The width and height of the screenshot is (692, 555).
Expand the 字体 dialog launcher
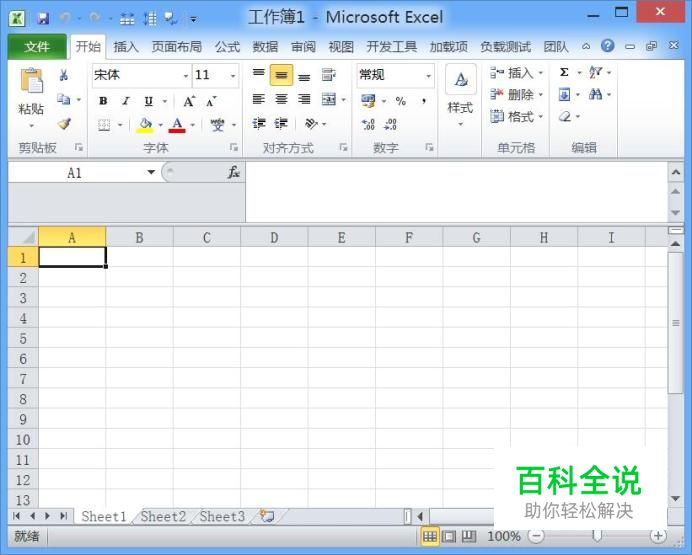(234, 147)
